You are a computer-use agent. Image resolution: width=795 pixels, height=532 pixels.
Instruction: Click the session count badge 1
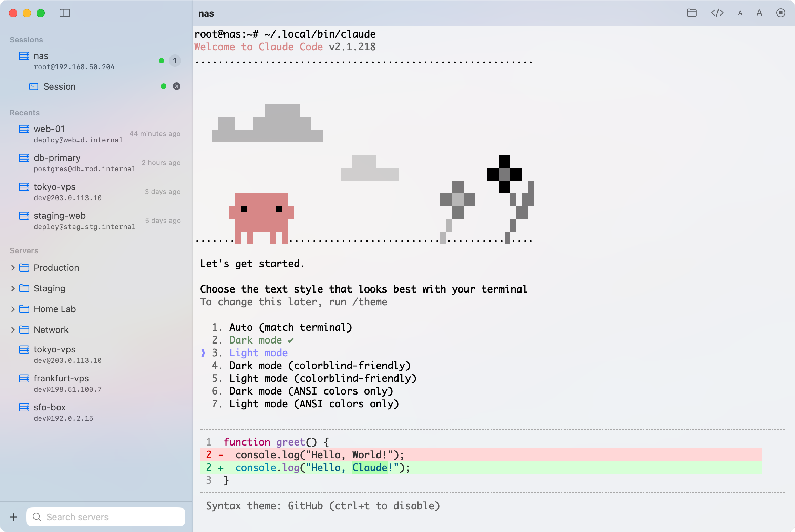click(175, 61)
